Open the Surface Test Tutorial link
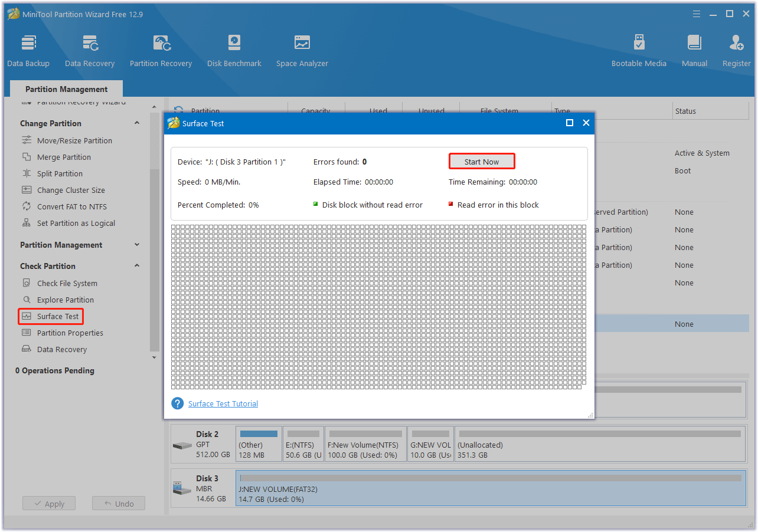This screenshot has height=532, width=758. tap(223, 403)
